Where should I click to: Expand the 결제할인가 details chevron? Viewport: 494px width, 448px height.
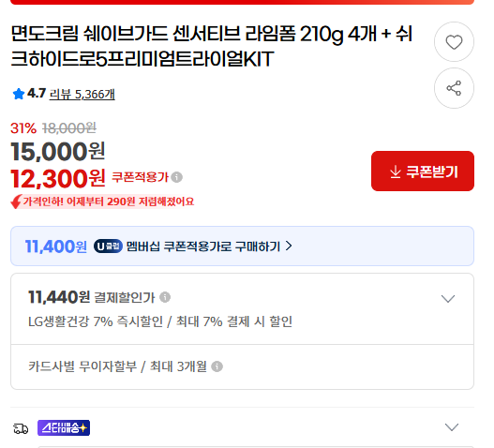point(448,298)
